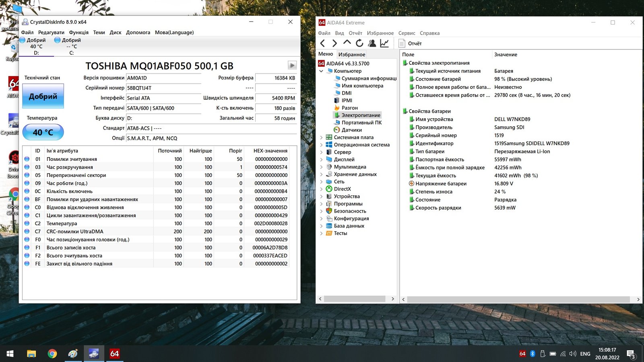This screenshot has height=362, width=644.
Task: Switch to the Меню tab
Action: [326, 54]
